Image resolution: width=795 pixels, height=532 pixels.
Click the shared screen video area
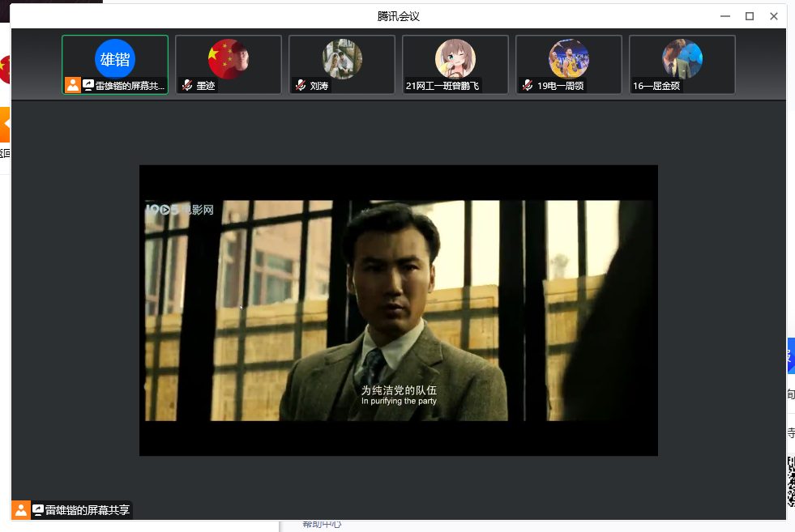(399, 310)
